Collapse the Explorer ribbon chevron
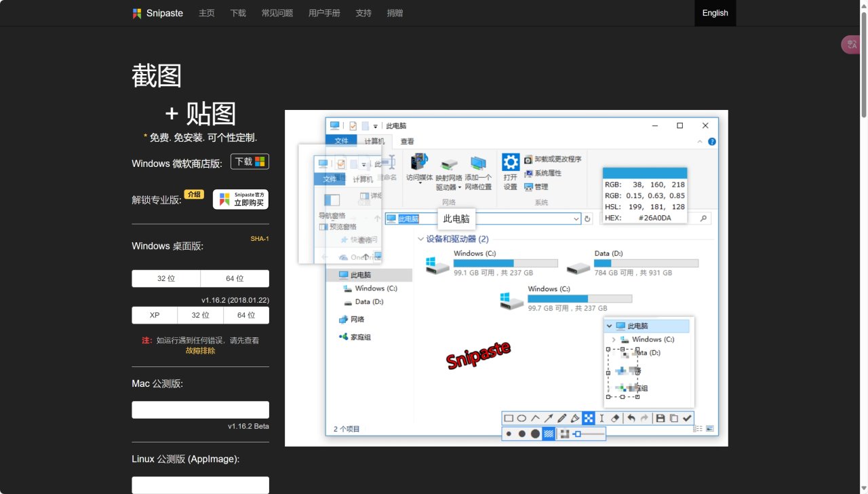 coord(701,142)
